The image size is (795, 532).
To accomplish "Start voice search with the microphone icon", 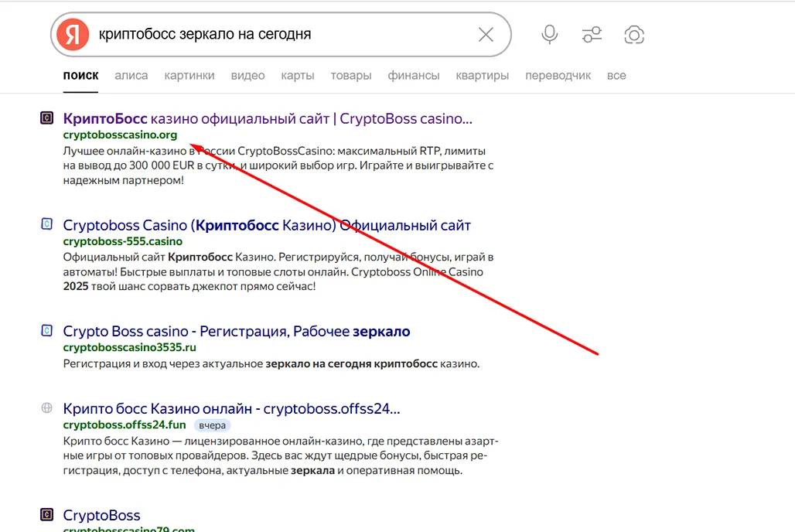I will (550, 35).
